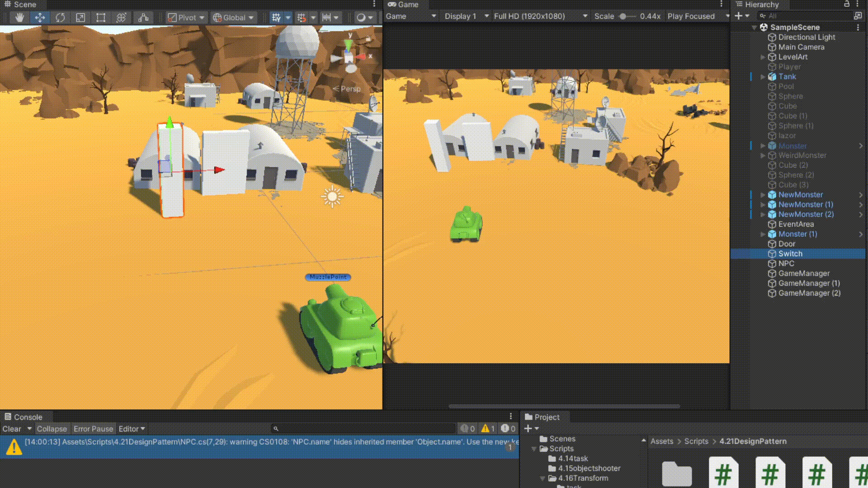Select the Hand view tool
The image size is (868, 488).
pos(19,18)
